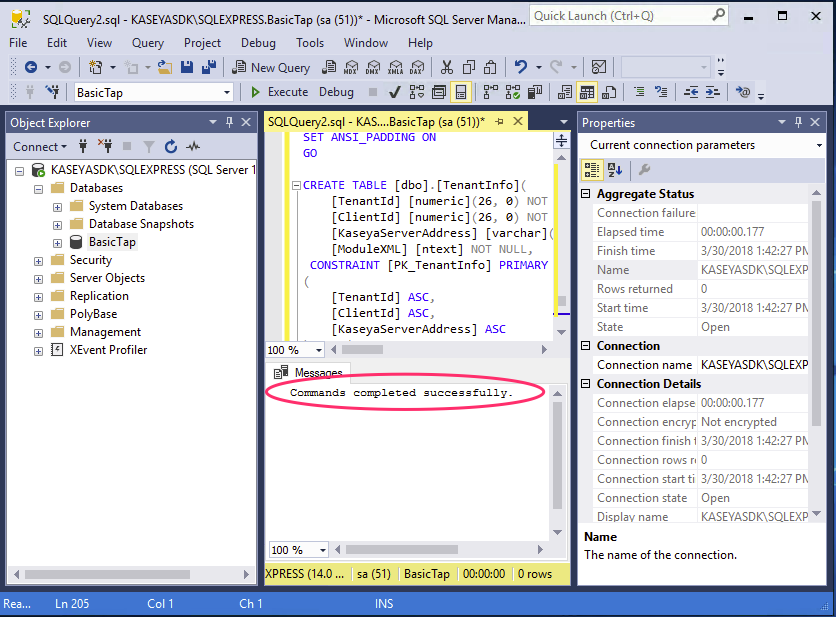Open the Activity Monitor icon

[599, 67]
